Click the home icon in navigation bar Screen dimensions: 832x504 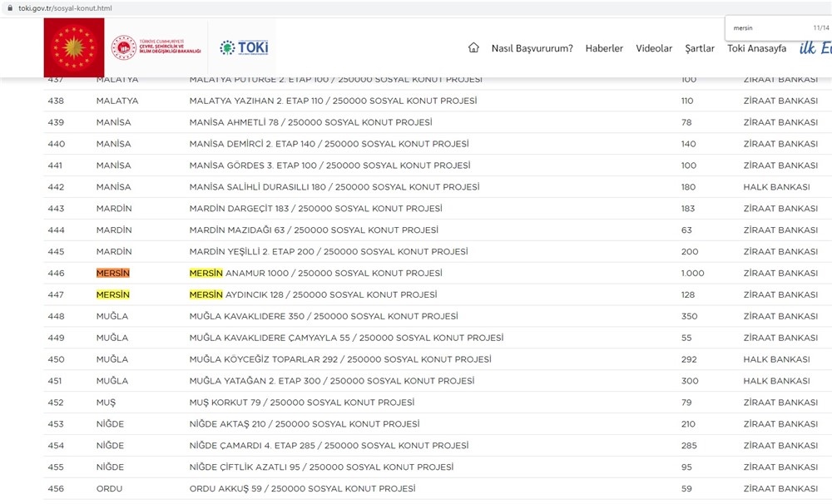473,48
